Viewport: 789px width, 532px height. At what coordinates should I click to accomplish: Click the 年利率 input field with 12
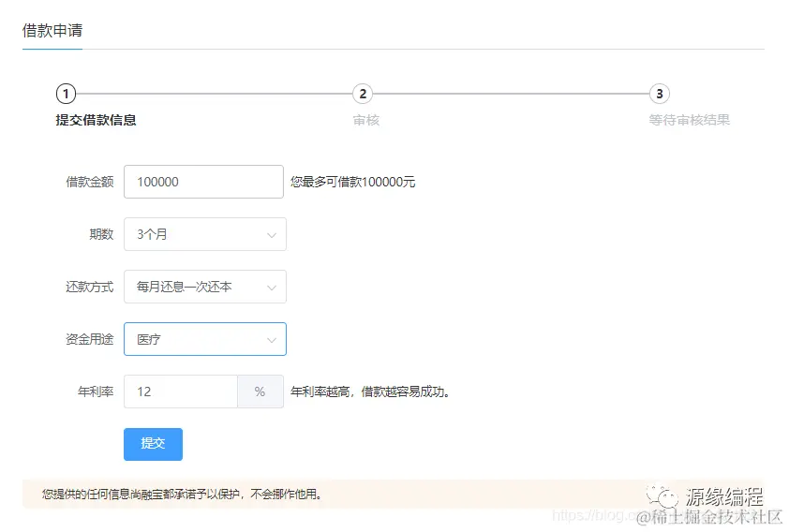[x=181, y=392]
